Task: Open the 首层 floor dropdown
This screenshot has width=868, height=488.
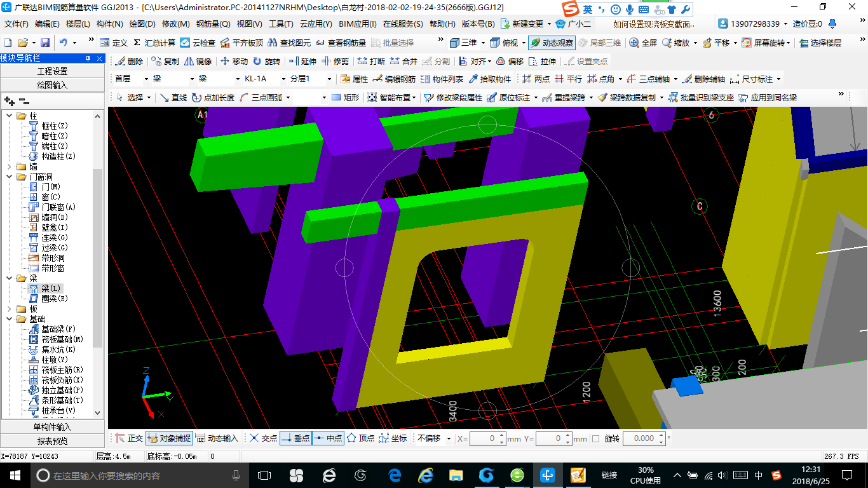Action: click(x=146, y=79)
